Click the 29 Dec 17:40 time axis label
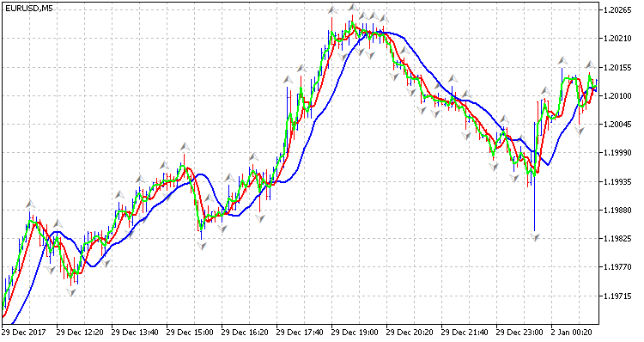 tap(300, 332)
